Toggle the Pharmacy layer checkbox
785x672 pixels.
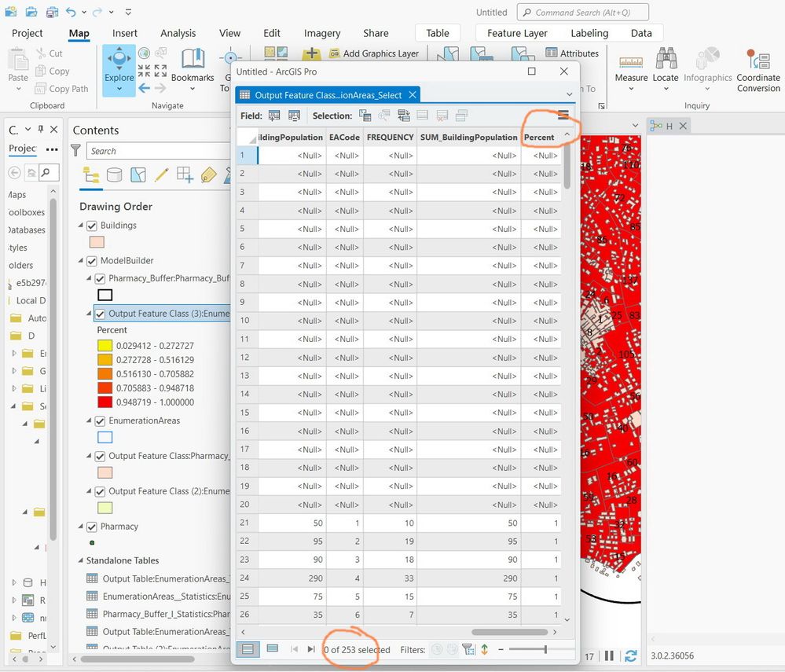click(x=92, y=527)
